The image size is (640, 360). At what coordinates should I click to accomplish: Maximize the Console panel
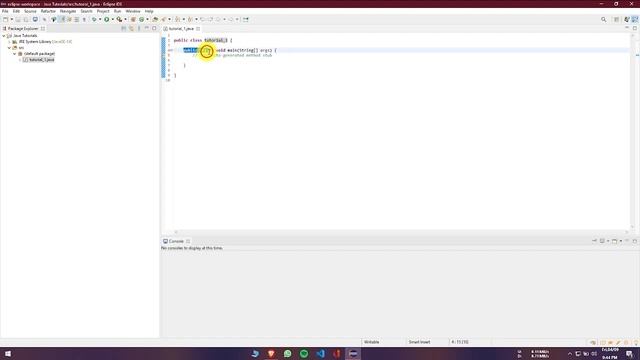(635, 241)
